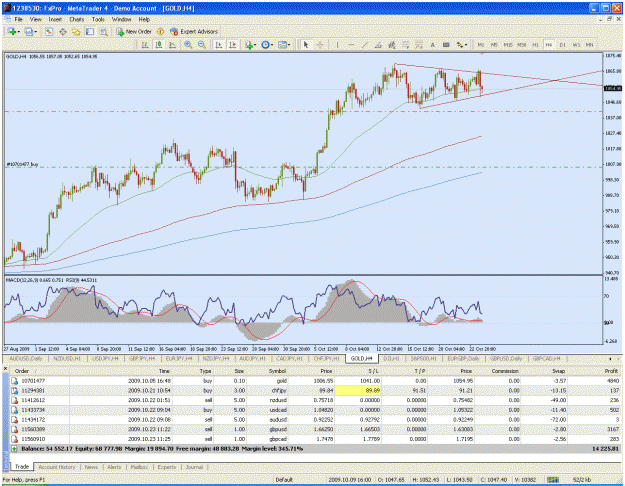Open the View menu
625x486 pixels.
pos(35,19)
